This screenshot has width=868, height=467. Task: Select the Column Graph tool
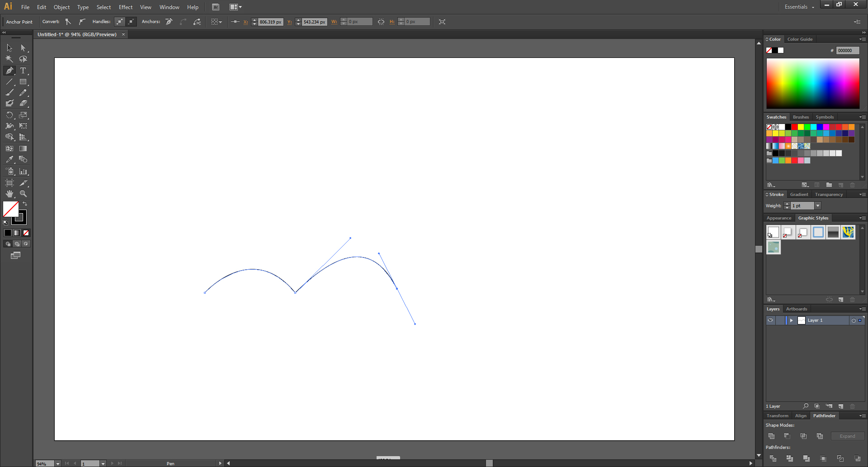tap(23, 172)
